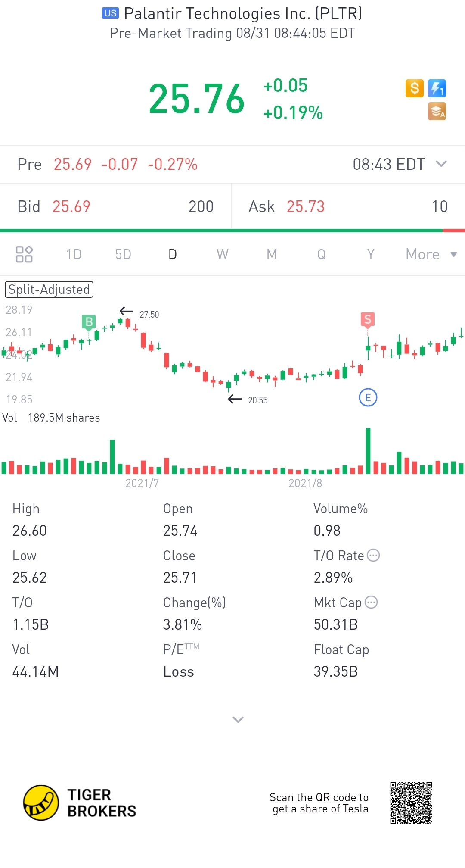
Task: Tap the Mkt Cap value 50.31B
Action: click(336, 624)
